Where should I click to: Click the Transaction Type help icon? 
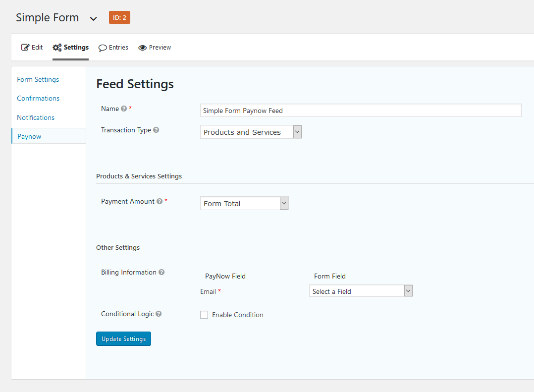156,129
